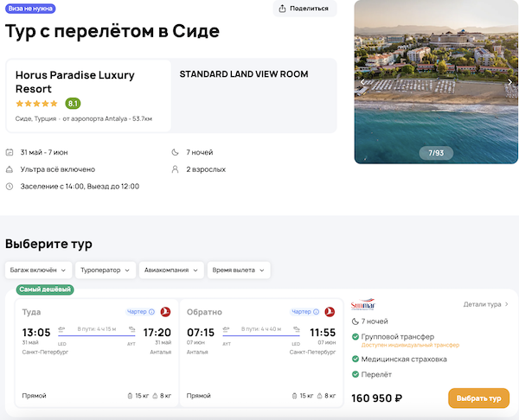Click the Виза не нужна badge
Screen dimensions: 519x420
[31, 8]
